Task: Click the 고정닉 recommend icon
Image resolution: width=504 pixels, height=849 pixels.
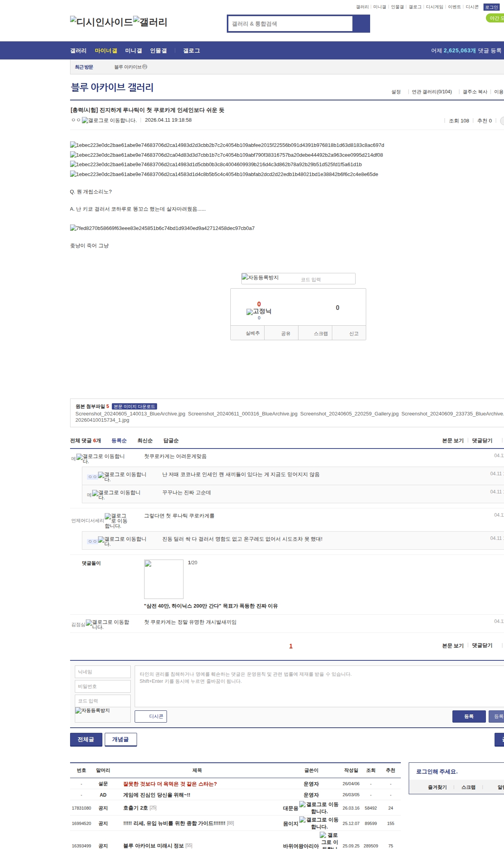Action: click(x=259, y=311)
